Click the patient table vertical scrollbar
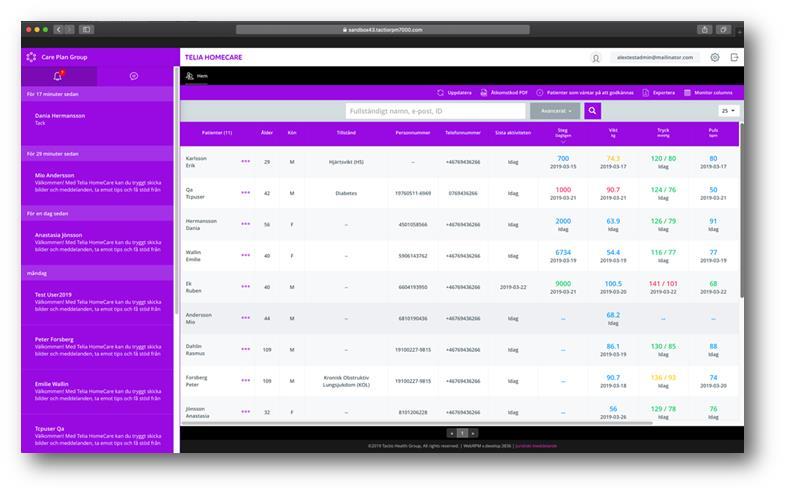786x495 pixels. click(741, 211)
